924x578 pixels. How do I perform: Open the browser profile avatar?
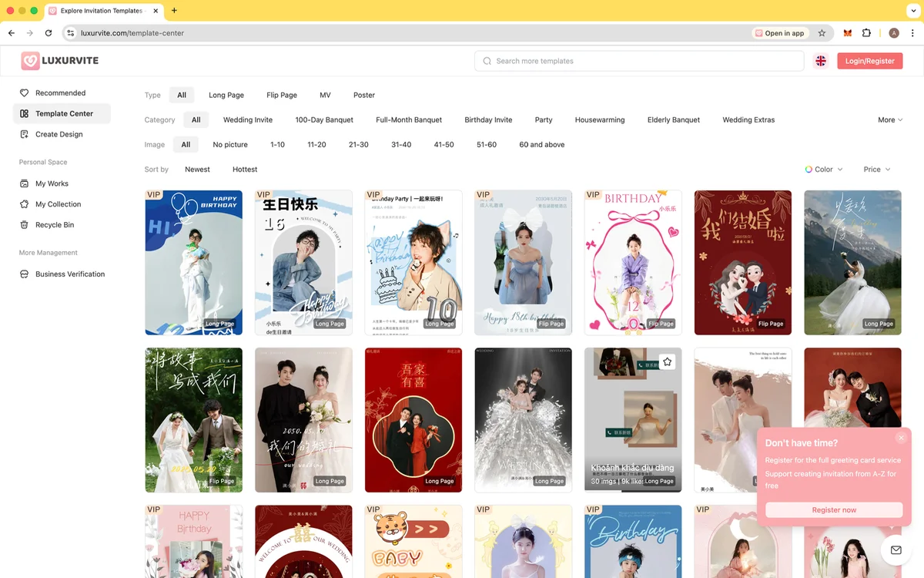tap(894, 33)
